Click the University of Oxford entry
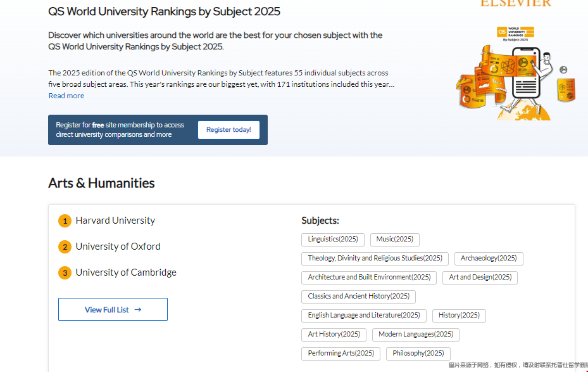The width and height of the screenshot is (588, 372). (118, 247)
